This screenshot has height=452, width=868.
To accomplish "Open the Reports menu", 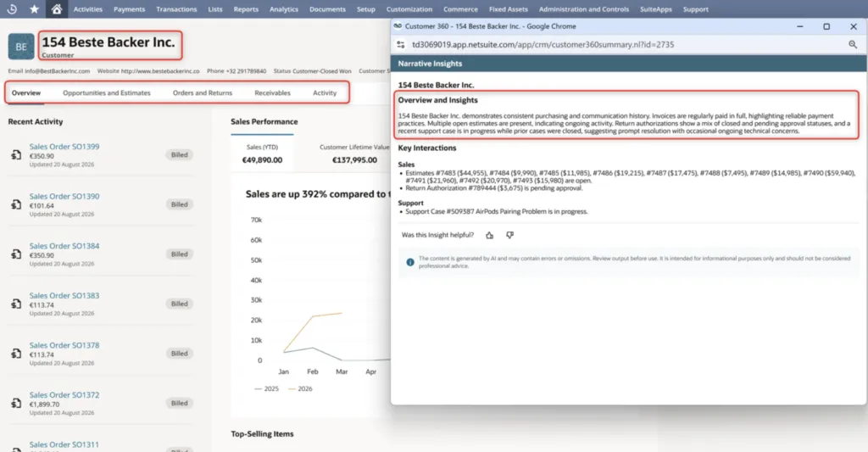I will [x=246, y=9].
